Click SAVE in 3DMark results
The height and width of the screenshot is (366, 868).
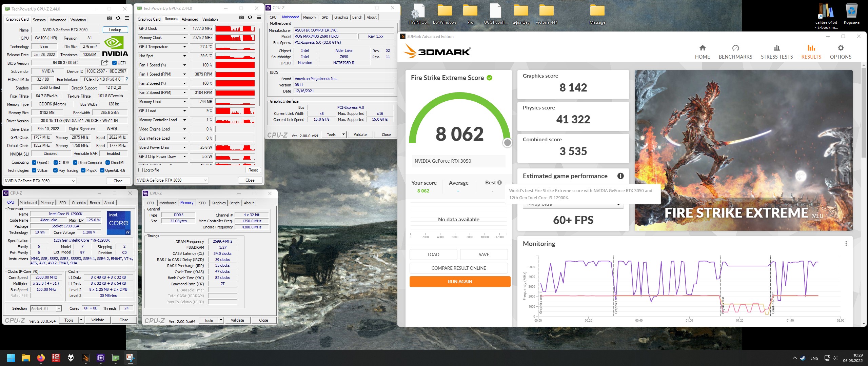click(x=484, y=255)
